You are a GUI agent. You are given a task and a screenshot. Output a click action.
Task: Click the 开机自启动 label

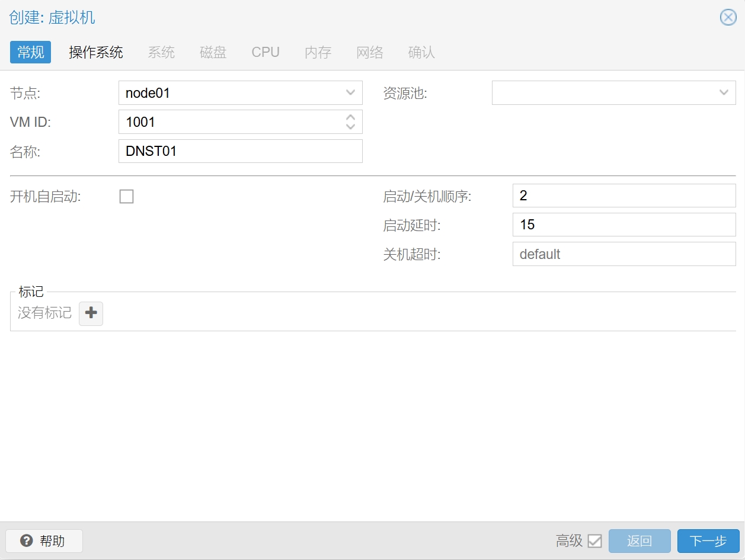(x=46, y=197)
